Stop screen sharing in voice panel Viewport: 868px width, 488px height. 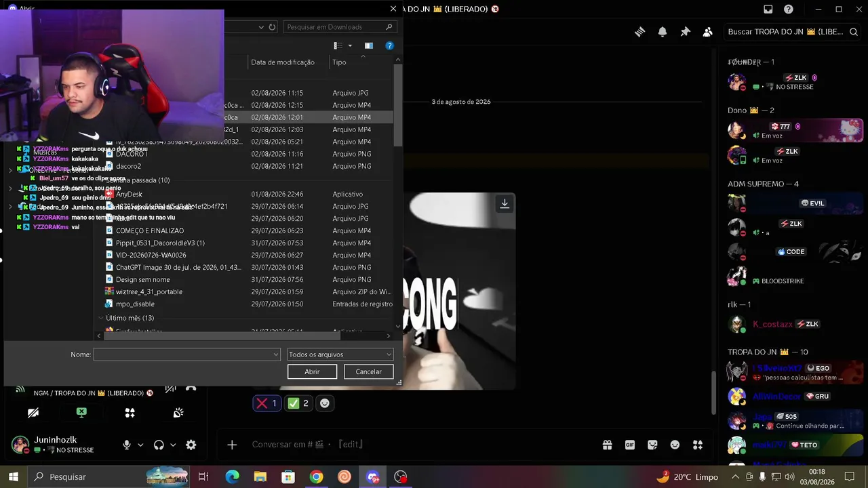click(x=81, y=413)
